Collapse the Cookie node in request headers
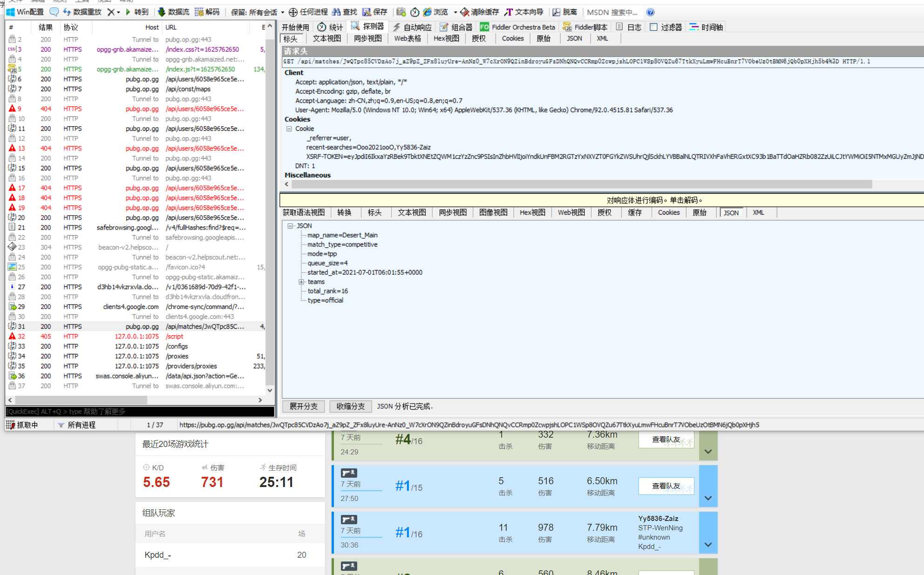The width and height of the screenshot is (924, 575). tap(289, 129)
